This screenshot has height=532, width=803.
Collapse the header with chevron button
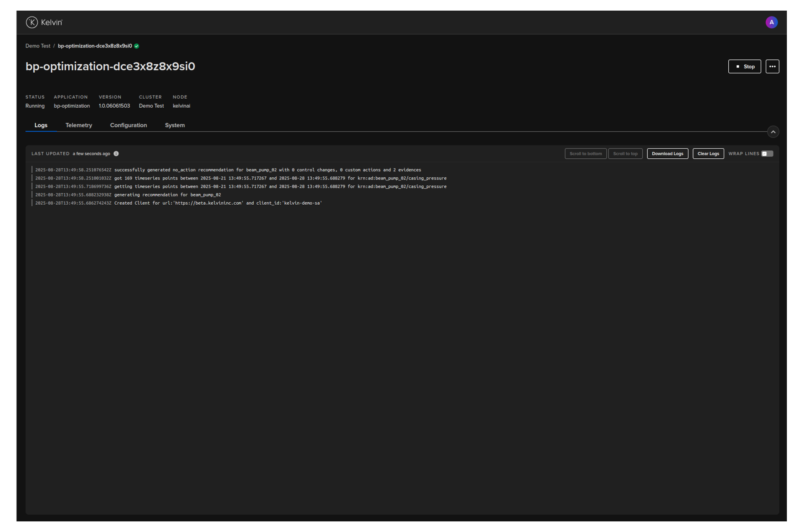[x=773, y=132]
